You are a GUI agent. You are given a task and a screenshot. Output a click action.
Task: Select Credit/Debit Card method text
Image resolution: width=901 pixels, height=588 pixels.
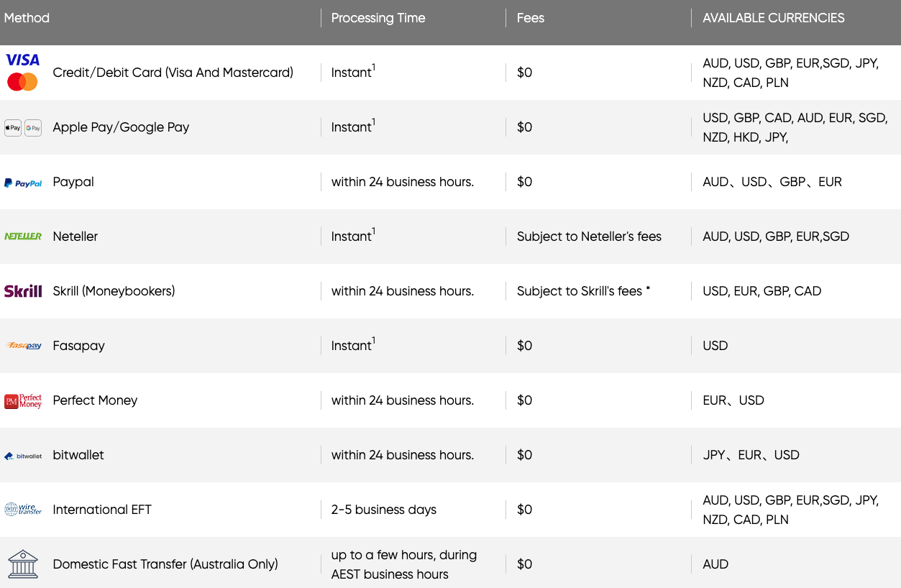[x=173, y=73]
